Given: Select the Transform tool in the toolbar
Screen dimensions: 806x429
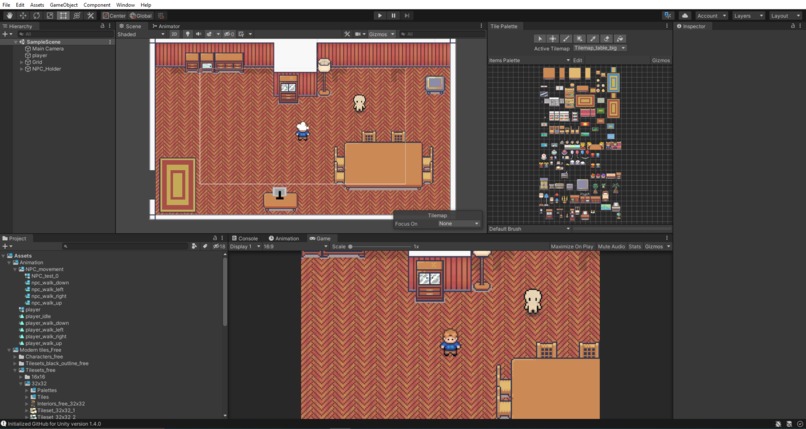Looking at the screenshot, I should 77,15.
